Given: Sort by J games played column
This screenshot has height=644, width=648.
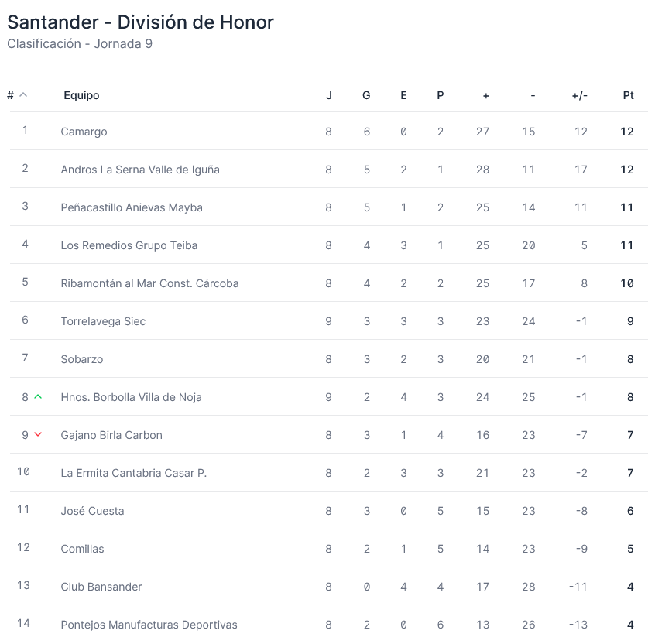Looking at the screenshot, I should (x=329, y=95).
